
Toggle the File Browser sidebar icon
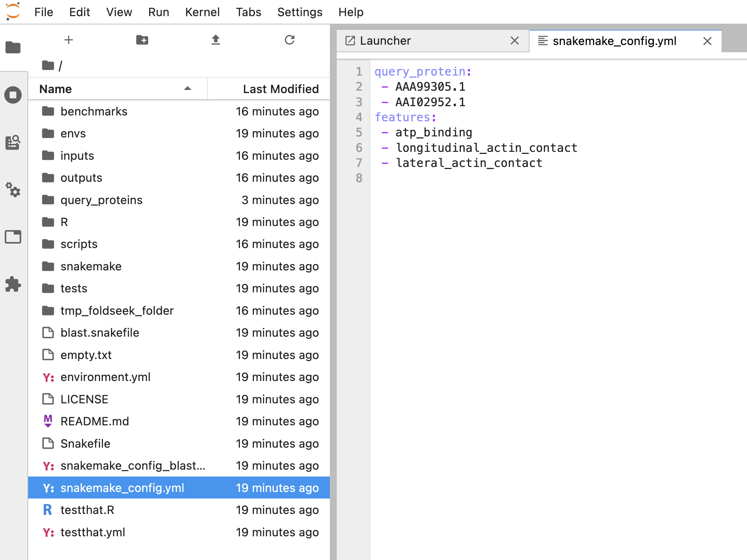tap(13, 47)
